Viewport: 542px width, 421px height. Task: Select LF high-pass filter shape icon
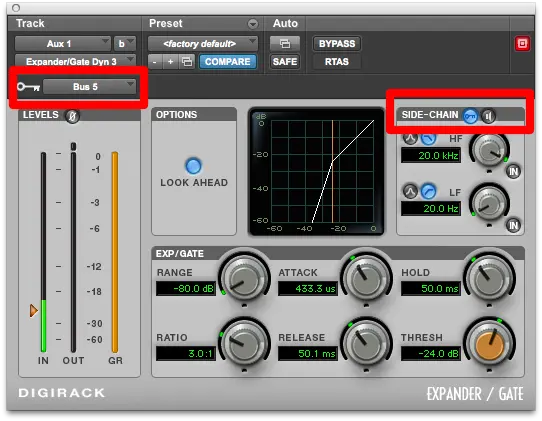point(429,191)
